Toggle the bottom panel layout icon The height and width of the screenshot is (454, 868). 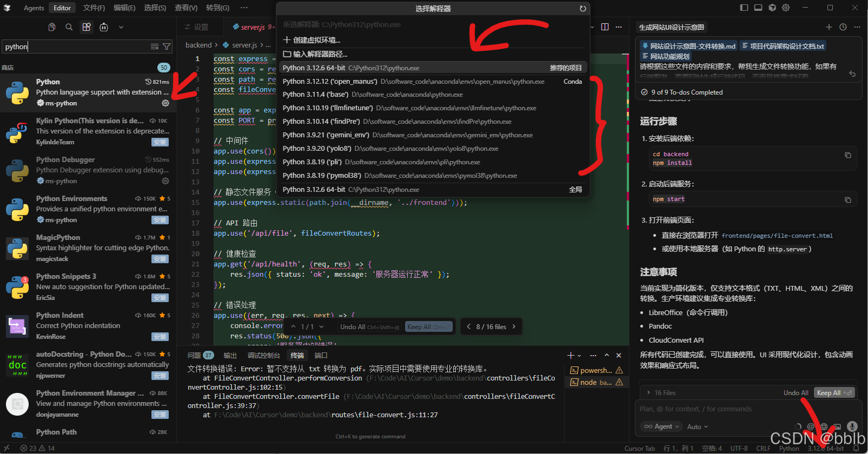tap(758, 8)
